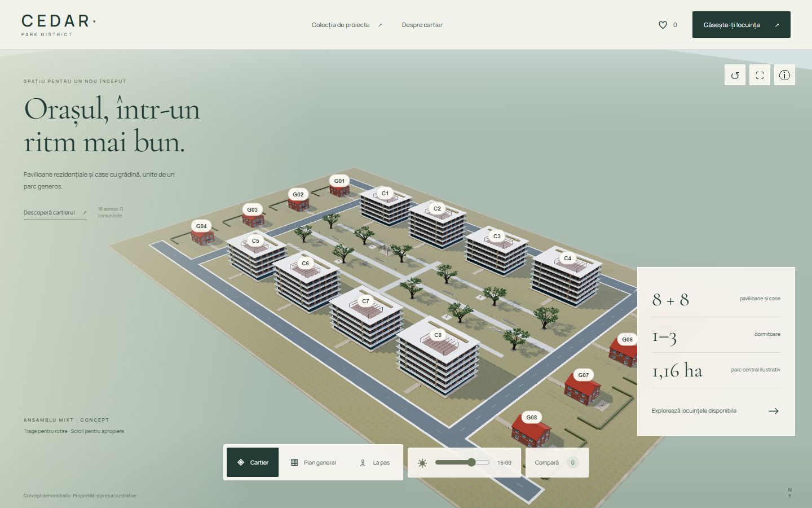This screenshot has height=508, width=812.
Task: Select the C4 pavilion marker
Action: (x=567, y=258)
